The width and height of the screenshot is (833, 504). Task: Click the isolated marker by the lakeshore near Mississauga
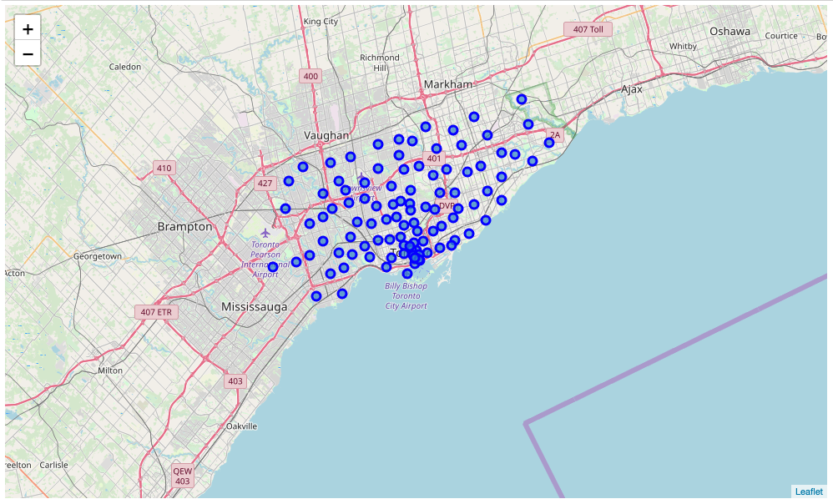click(x=316, y=294)
